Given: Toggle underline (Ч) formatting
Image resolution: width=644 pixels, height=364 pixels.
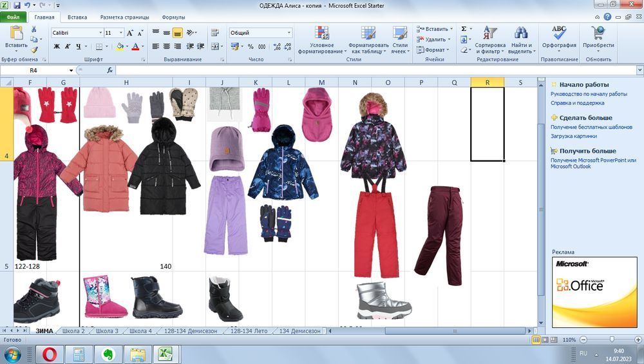Looking at the screenshot, I should click(x=78, y=46).
